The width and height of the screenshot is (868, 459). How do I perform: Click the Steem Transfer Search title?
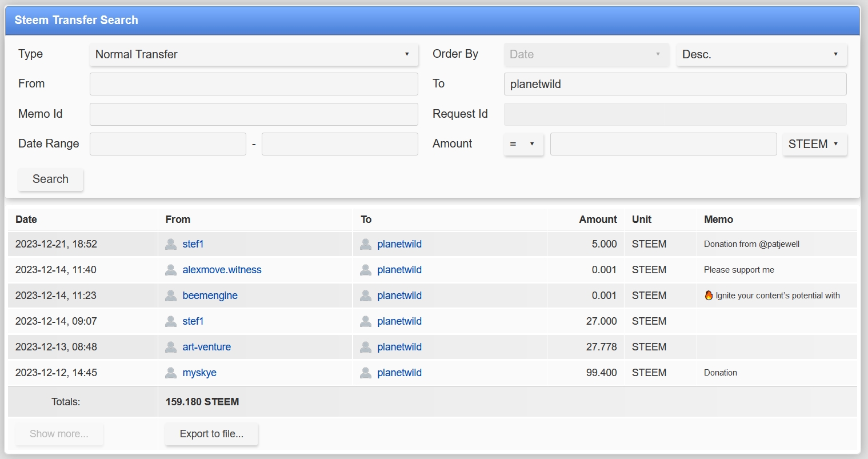tap(76, 20)
